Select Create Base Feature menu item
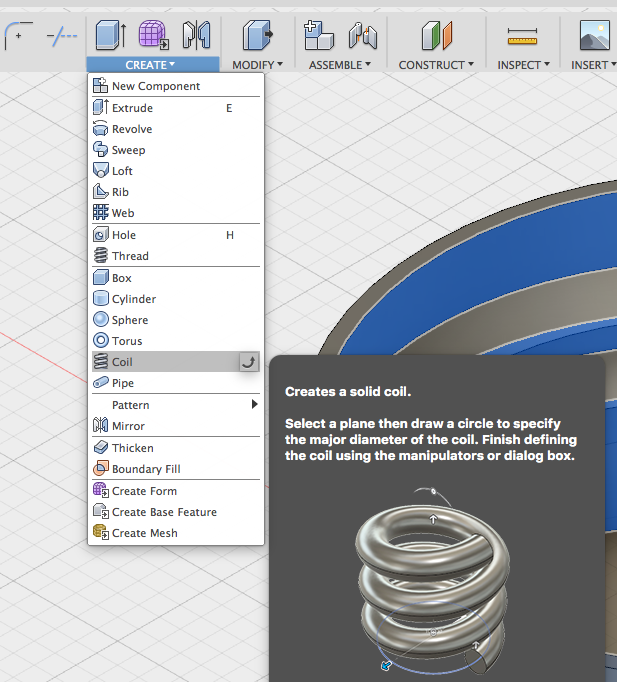This screenshot has height=682, width=617. 176,512
